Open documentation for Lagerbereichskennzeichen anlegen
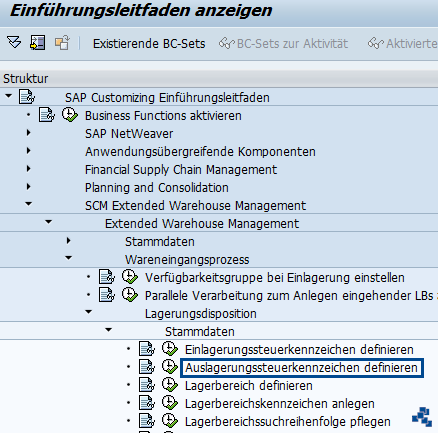This screenshot has height=433, width=438. click(147, 403)
